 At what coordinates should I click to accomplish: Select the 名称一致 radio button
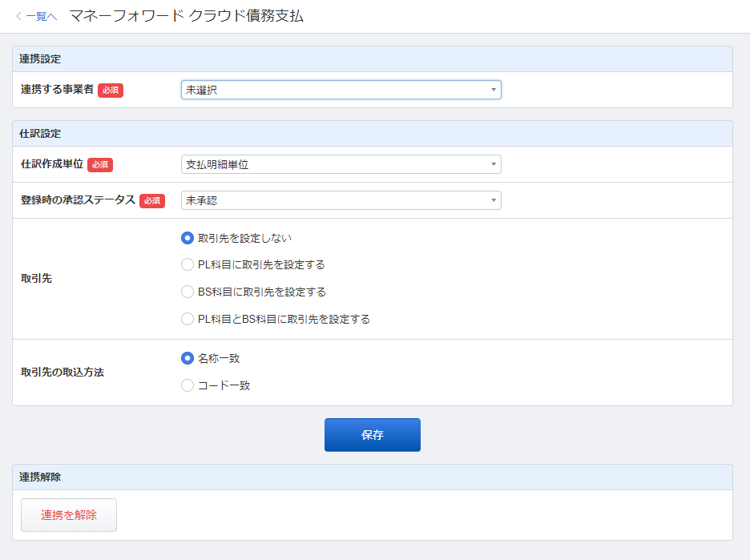click(187, 358)
